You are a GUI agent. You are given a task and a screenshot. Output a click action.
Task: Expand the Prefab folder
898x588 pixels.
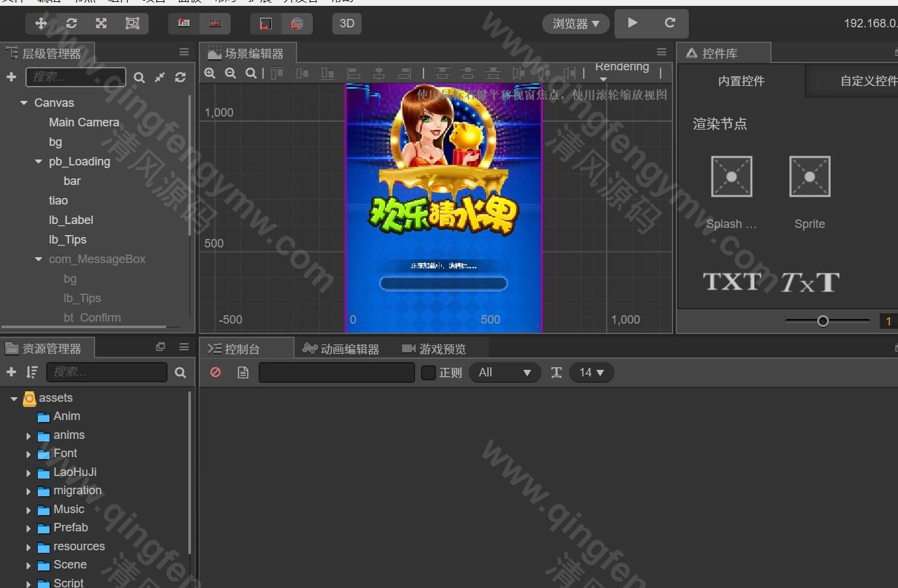[x=28, y=529]
